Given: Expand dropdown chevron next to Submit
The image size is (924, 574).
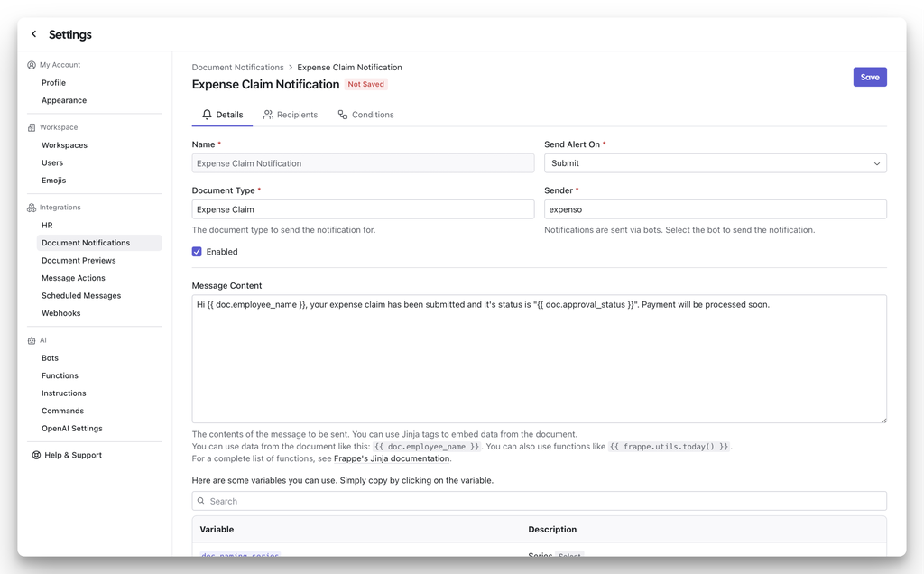Looking at the screenshot, I should [876, 163].
